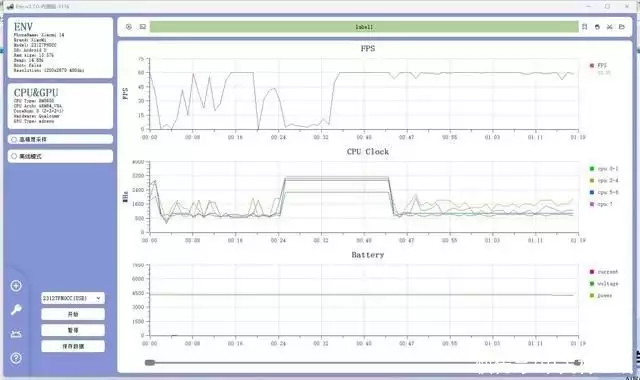Click the green label1 bar
Screen dimensions: 640x380
[x=364, y=27]
